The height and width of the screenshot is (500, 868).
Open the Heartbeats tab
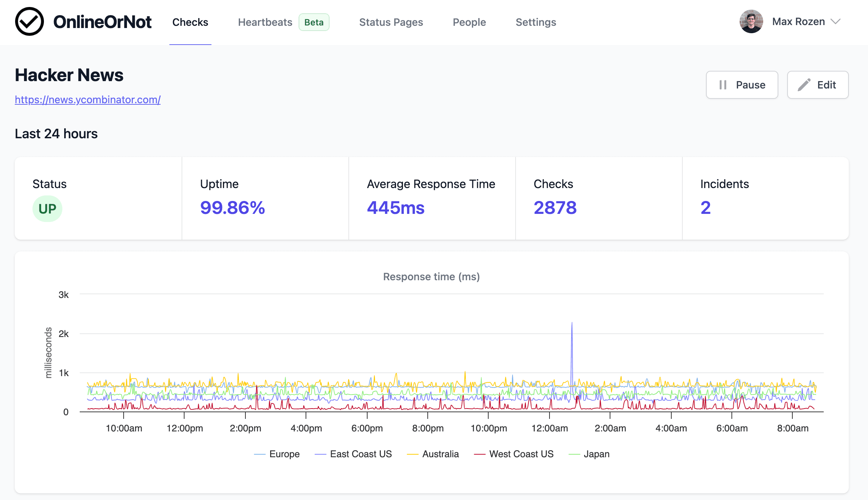click(265, 22)
